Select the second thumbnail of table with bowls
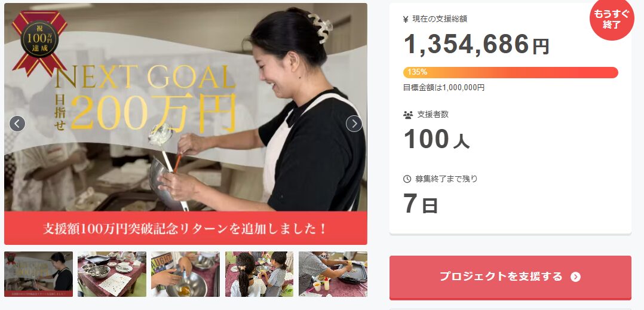Viewport: 644px width, 310px height. pos(112,274)
